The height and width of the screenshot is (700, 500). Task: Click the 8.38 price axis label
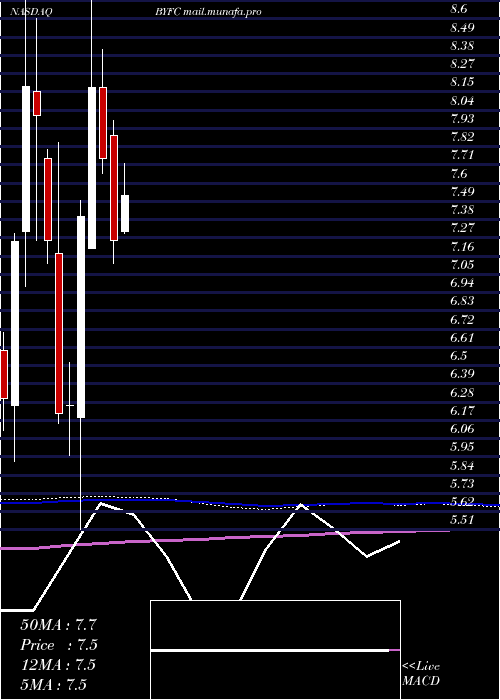click(462, 46)
